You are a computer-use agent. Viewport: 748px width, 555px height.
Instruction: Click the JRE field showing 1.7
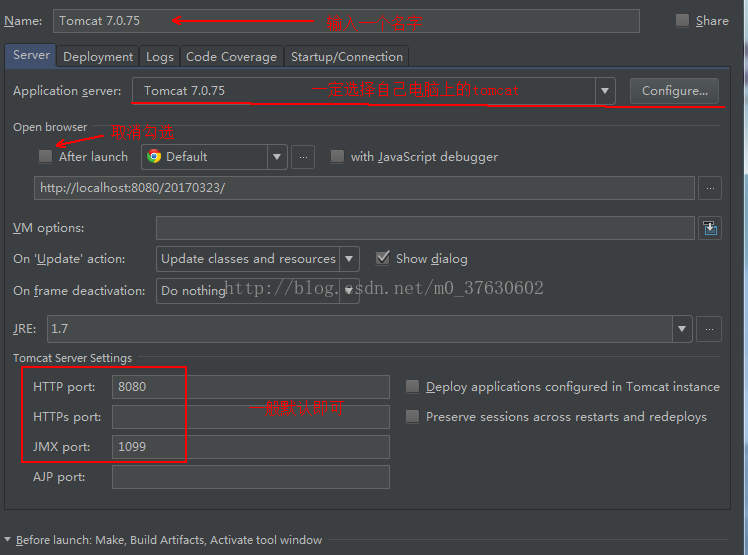(x=360, y=329)
